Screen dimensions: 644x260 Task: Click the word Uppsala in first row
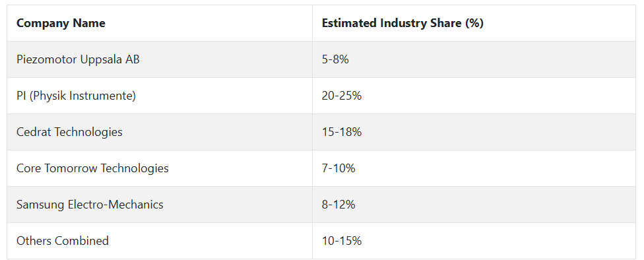100,60
